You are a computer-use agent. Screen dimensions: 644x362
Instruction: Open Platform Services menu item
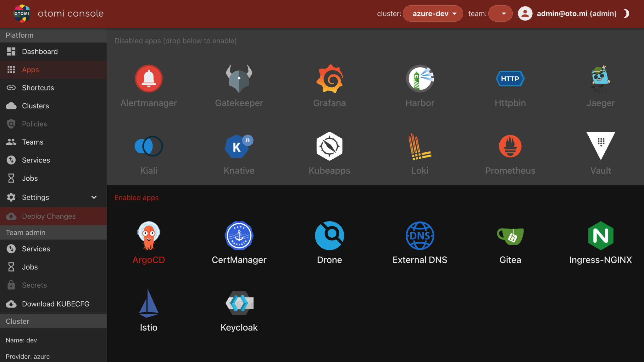(53, 160)
